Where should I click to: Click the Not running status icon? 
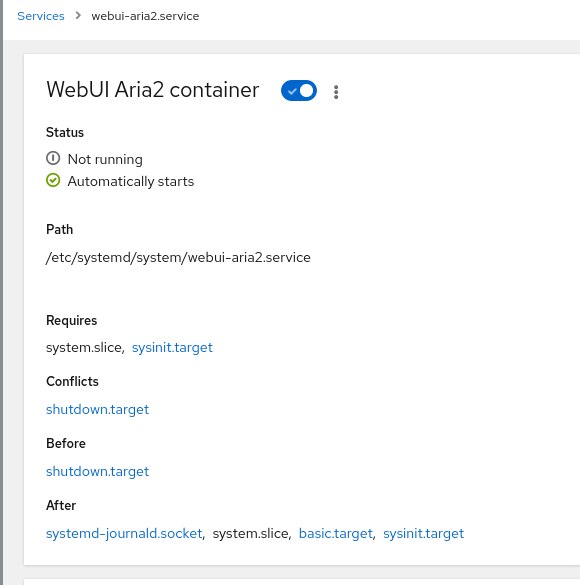tap(53, 158)
